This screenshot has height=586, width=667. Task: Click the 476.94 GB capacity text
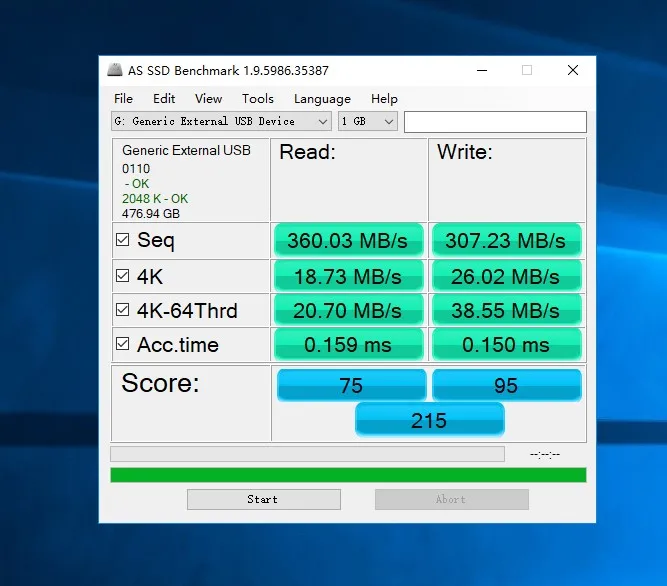click(151, 213)
